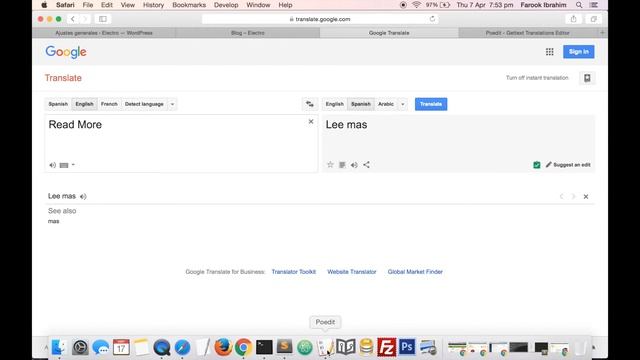This screenshot has height=360, width=640.
Task: Select Spanish as target language
Action: (361, 104)
